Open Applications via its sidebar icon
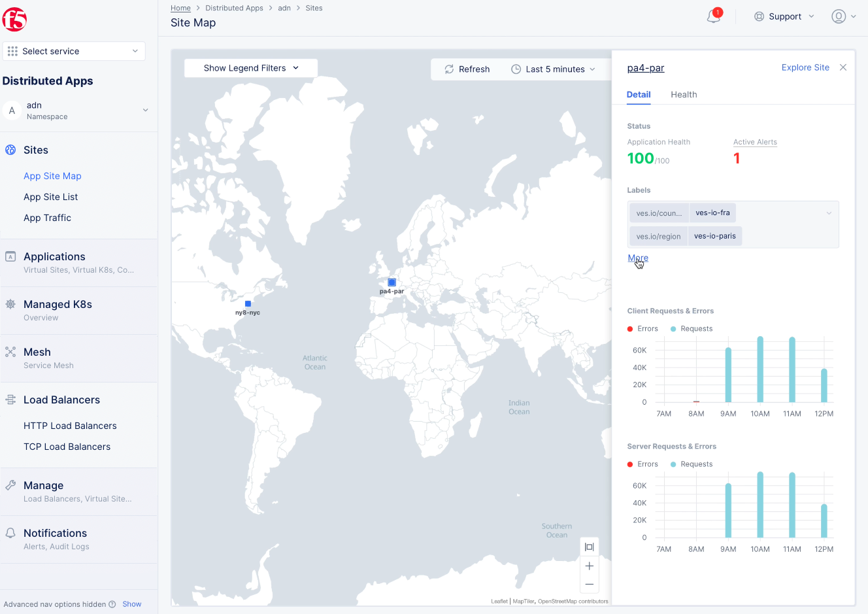The width and height of the screenshot is (868, 614). [x=11, y=256]
